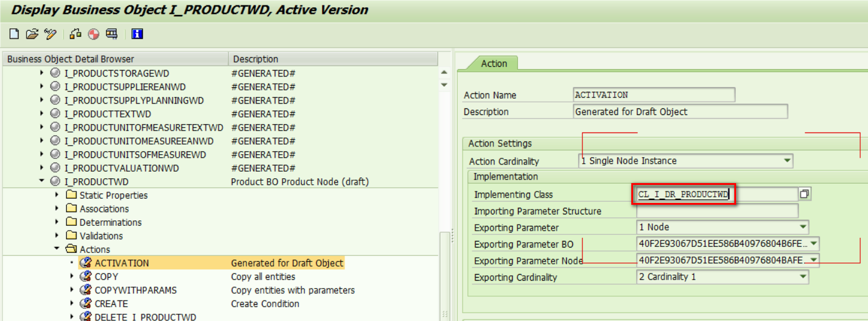Open the Action Cardinality dropdown
The height and width of the screenshot is (321, 868).
[x=787, y=161]
